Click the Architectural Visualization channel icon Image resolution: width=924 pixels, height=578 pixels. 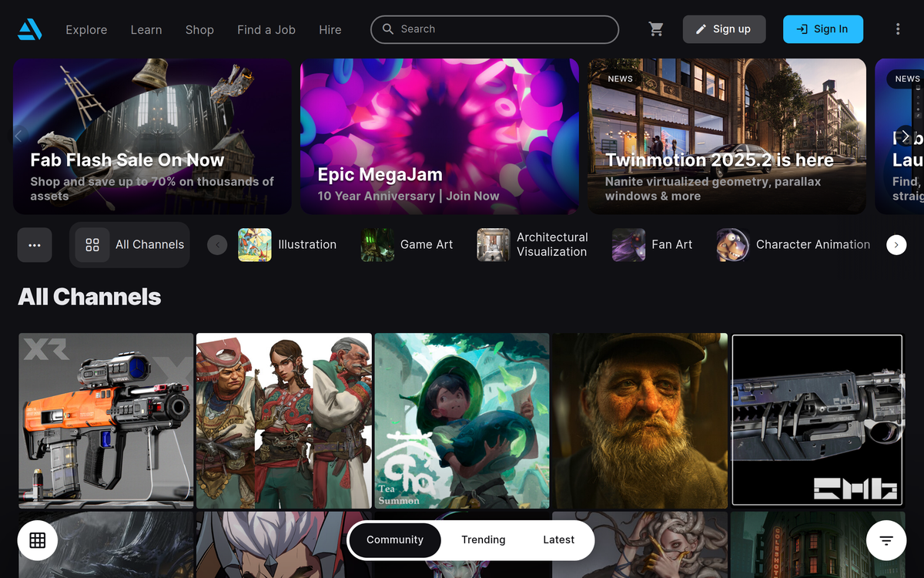494,245
